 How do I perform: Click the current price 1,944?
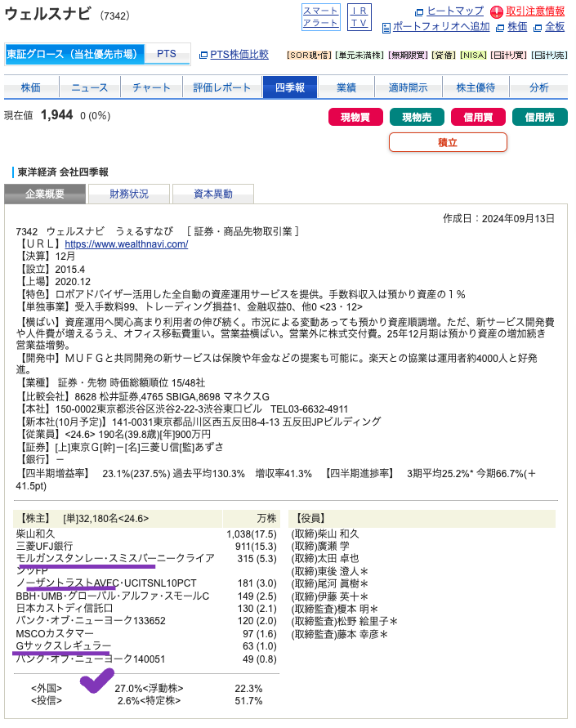56,115
